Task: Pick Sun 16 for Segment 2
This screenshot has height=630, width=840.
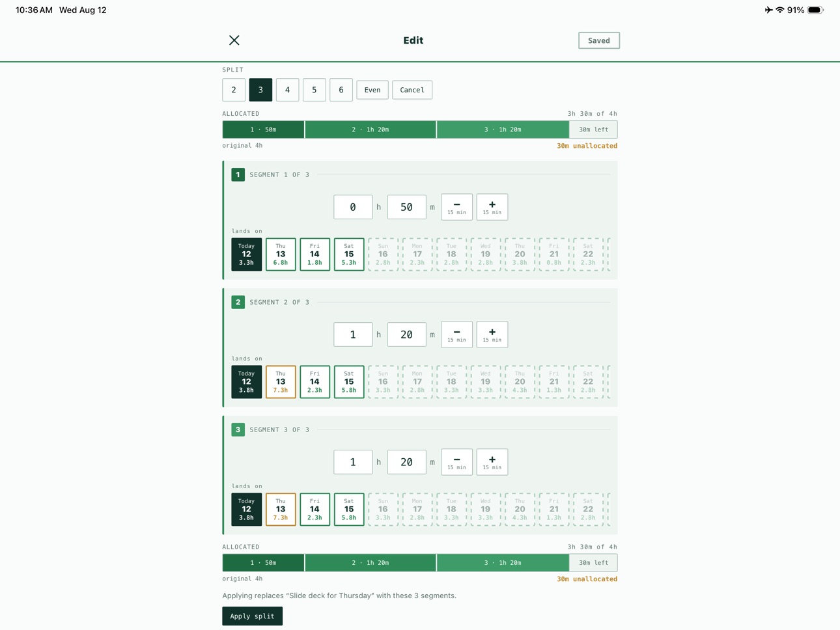Action: point(383,381)
